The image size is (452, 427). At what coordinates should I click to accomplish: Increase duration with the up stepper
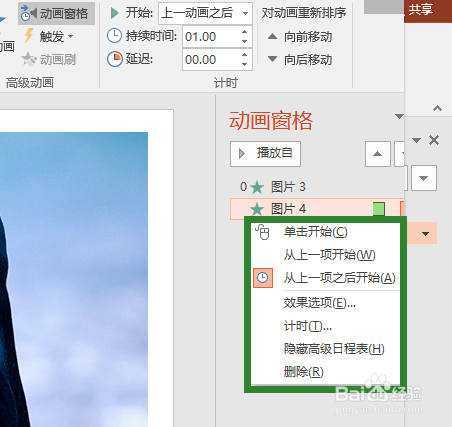click(245, 32)
